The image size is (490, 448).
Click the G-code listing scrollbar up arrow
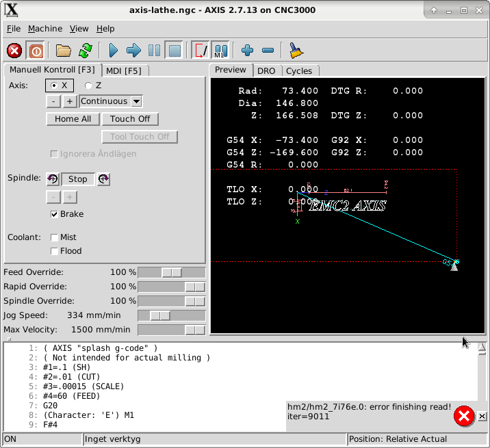pos(482,347)
